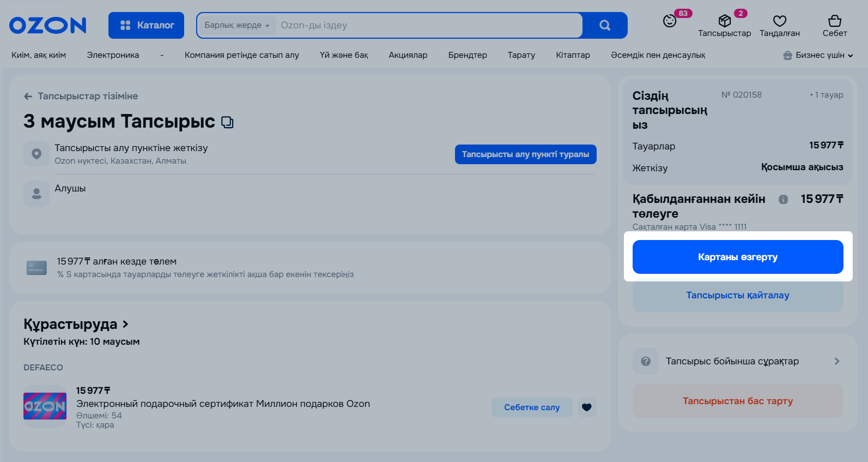Click the Картаны өзгерту button

(x=738, y=257)
